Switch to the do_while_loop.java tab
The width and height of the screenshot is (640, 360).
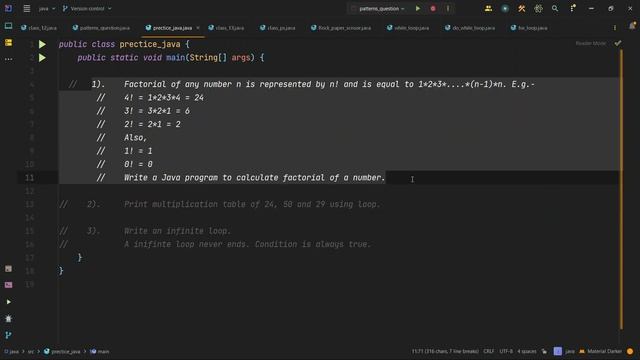tap(470, 28)
